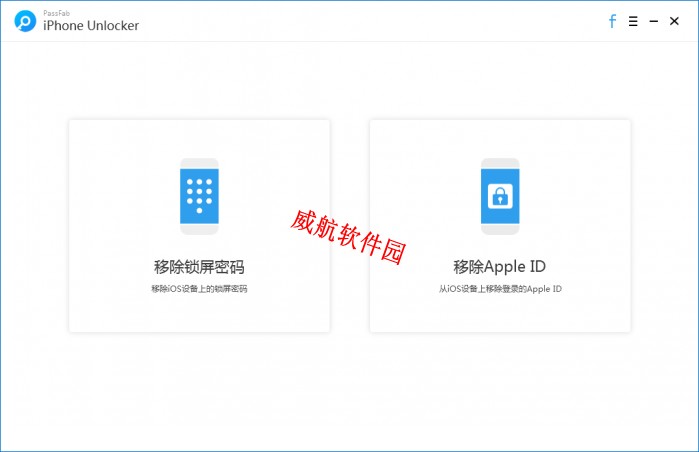Click the padlock phone icon for Apple ID

499,196
